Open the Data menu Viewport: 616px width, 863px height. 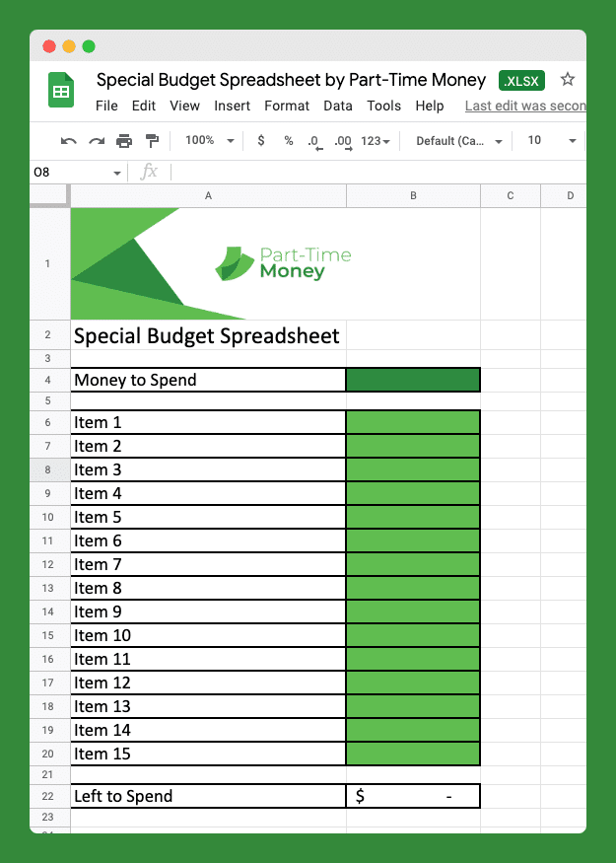click(338, 106)
